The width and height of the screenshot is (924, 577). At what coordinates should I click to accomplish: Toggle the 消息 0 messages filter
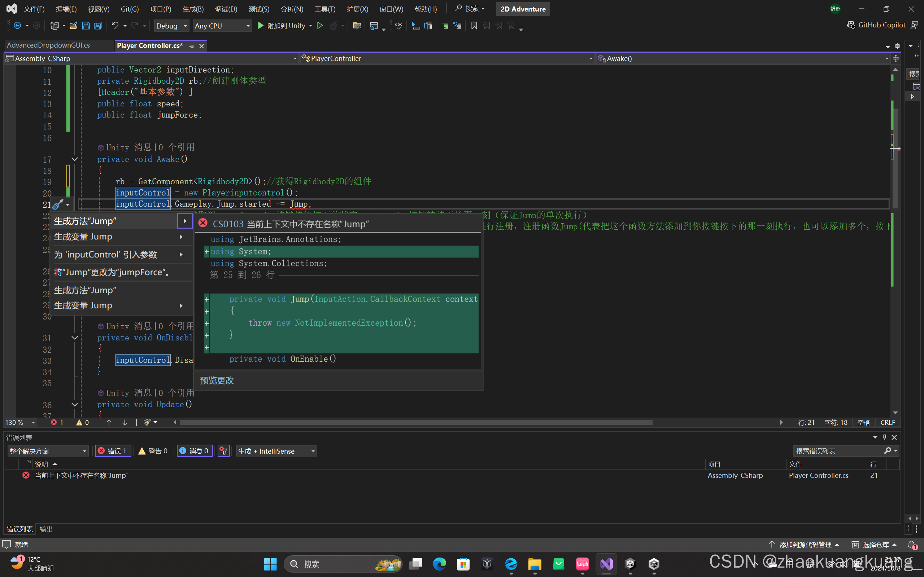tap(194, 451)
